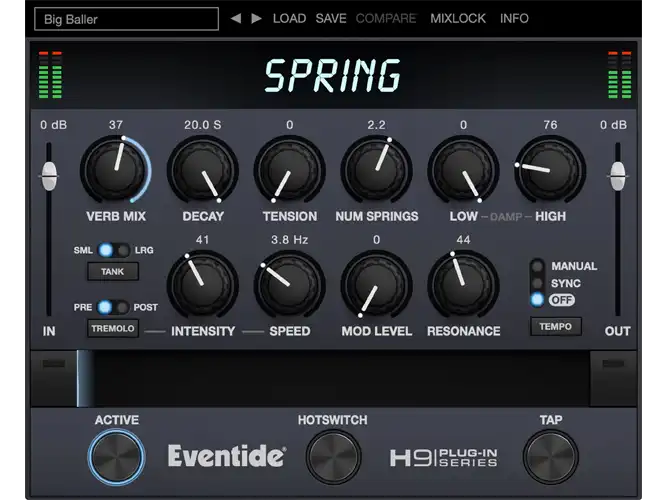The height and width of the screenshot is (500, 667).
Task: Click the ribbon strip blue marker
Action: pyautogui.click(x=85, y=379)
